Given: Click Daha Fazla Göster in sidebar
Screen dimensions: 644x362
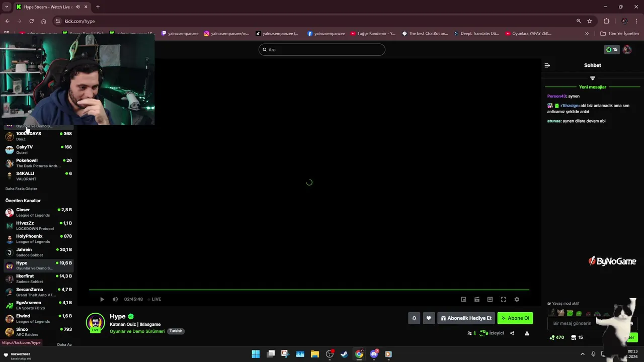Looking at the screenshot, I should pos(21,189).
